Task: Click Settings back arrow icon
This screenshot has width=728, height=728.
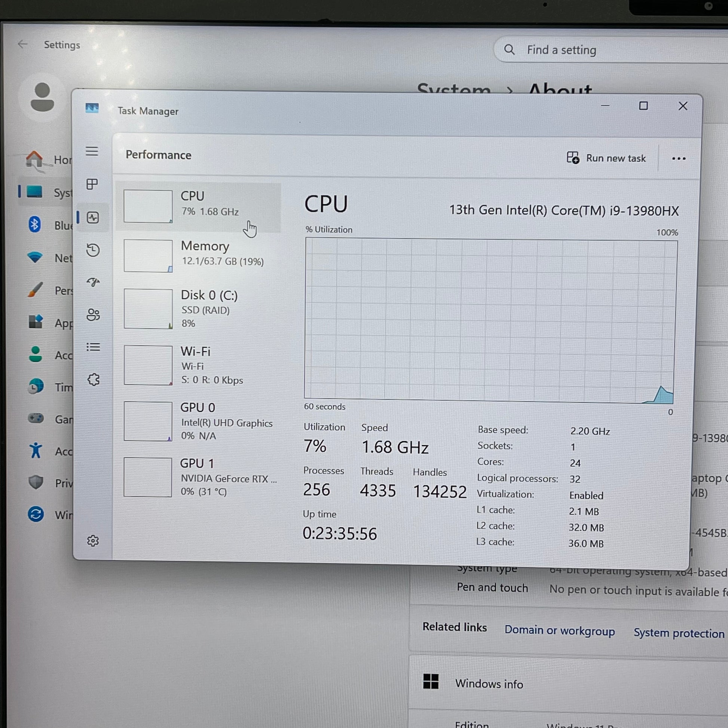Action: pyautogui.click(x=22, y=44)
